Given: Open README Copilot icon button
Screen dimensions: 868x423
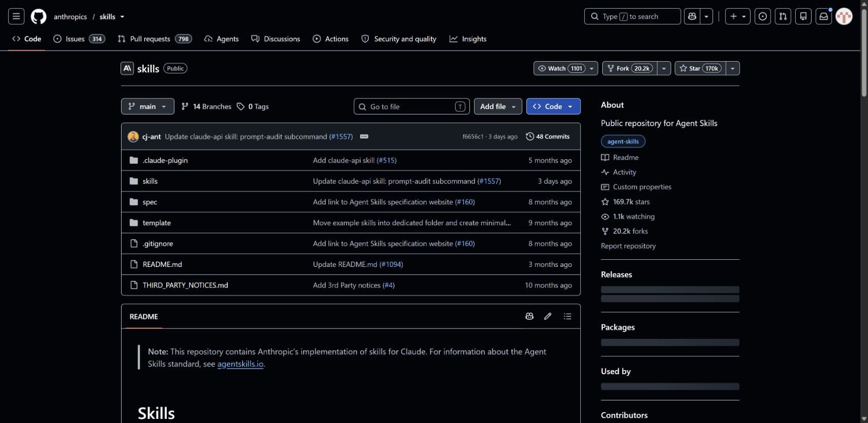Looking at the screenshot, I should (x=529, y=316).
